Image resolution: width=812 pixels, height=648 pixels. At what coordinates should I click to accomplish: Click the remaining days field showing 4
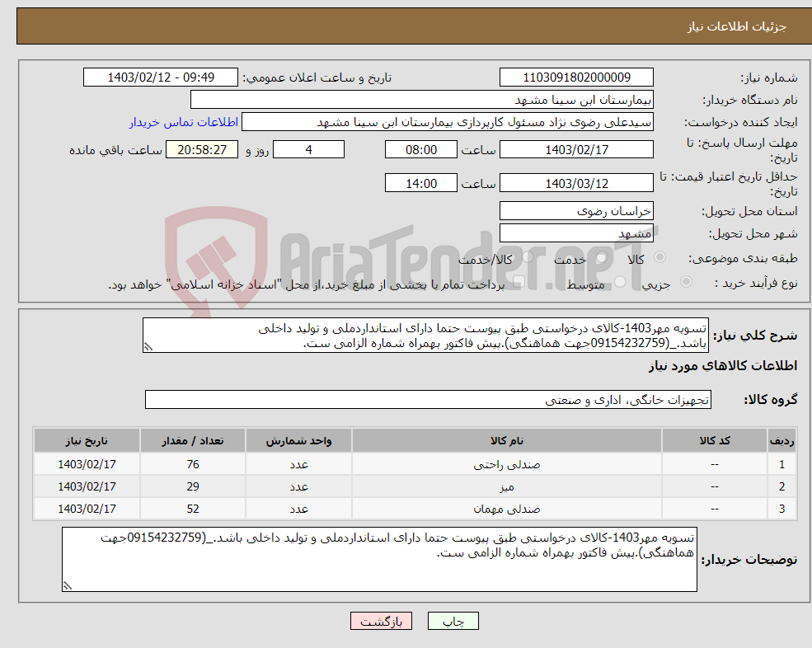click(x=308, y=150)
